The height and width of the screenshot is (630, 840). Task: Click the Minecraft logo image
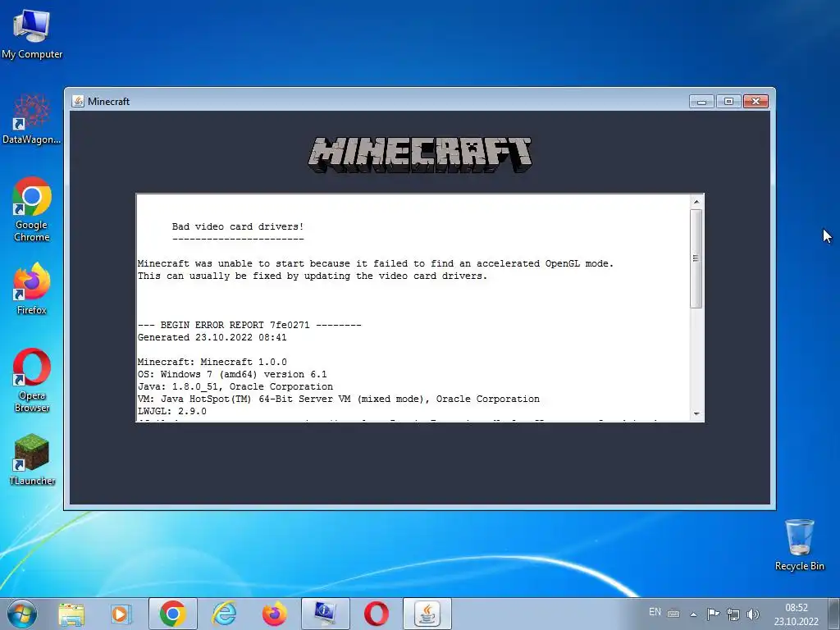(420, 154)
